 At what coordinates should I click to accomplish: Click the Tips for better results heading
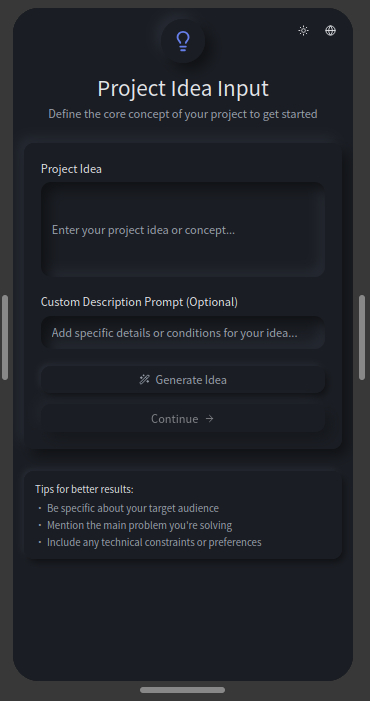[84, 489]
